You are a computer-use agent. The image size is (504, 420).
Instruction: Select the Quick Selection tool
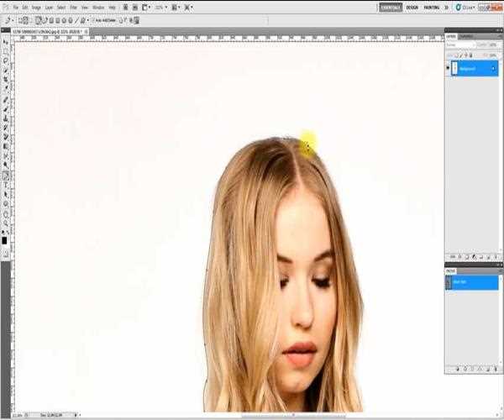[x=6, y=71]
